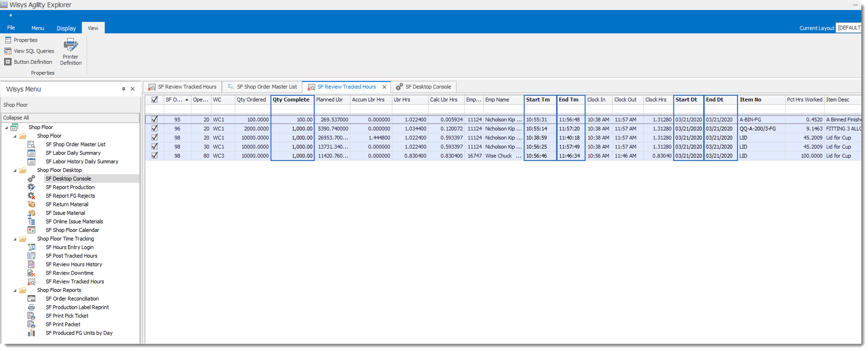Uncheck the order 98 operation 20 row

click(x=155, y=138)
